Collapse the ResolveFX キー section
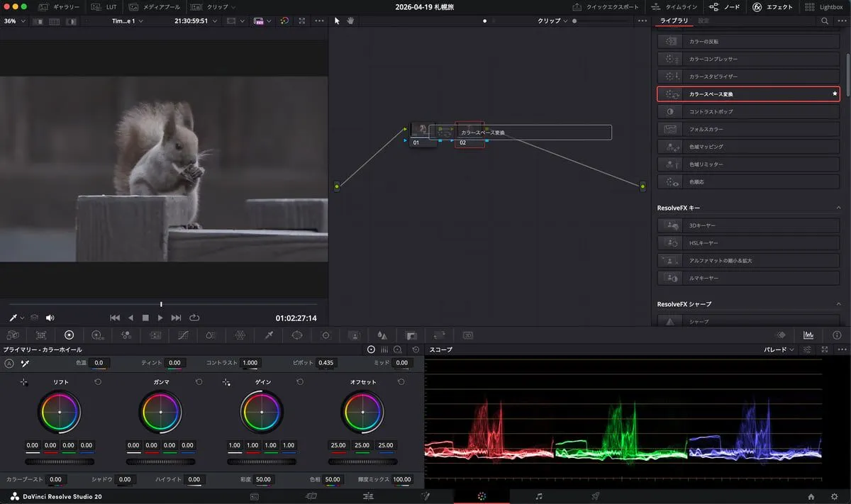This screenshot has height=504, width=851. tap(839, 208)
